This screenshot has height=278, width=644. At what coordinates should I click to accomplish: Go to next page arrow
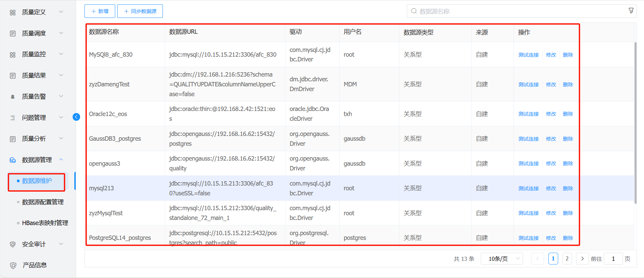coord(583,259)
